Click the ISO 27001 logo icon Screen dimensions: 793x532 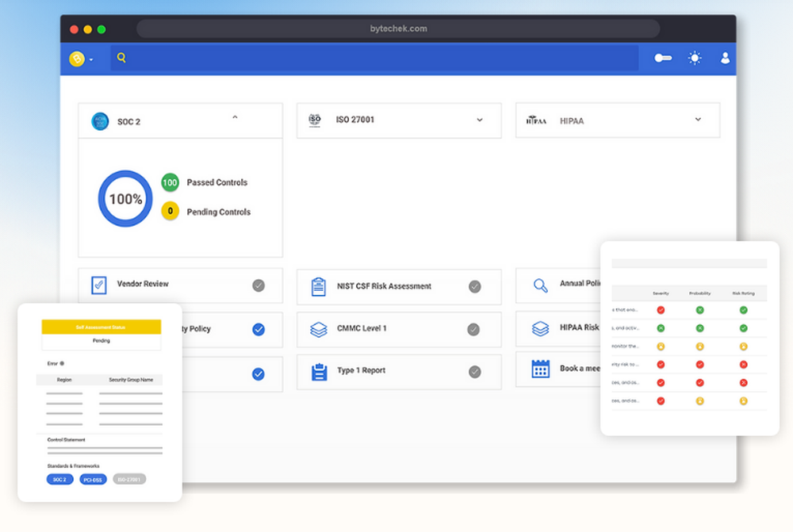[315, 120]
